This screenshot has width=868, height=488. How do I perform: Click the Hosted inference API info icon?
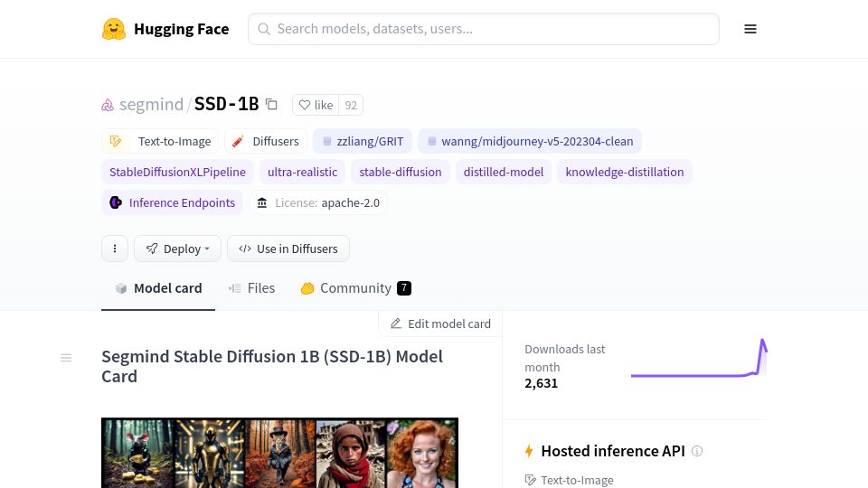[x=697, y=451]
